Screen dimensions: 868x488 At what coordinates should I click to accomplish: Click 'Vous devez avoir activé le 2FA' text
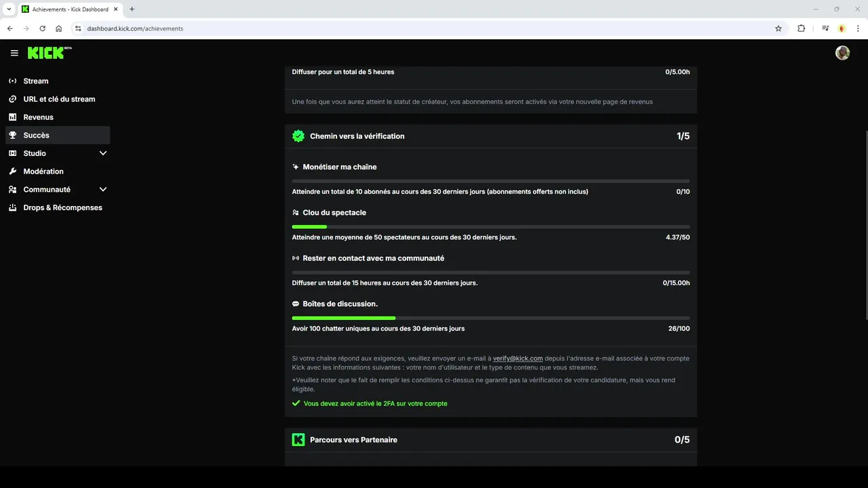click(376, 403)
